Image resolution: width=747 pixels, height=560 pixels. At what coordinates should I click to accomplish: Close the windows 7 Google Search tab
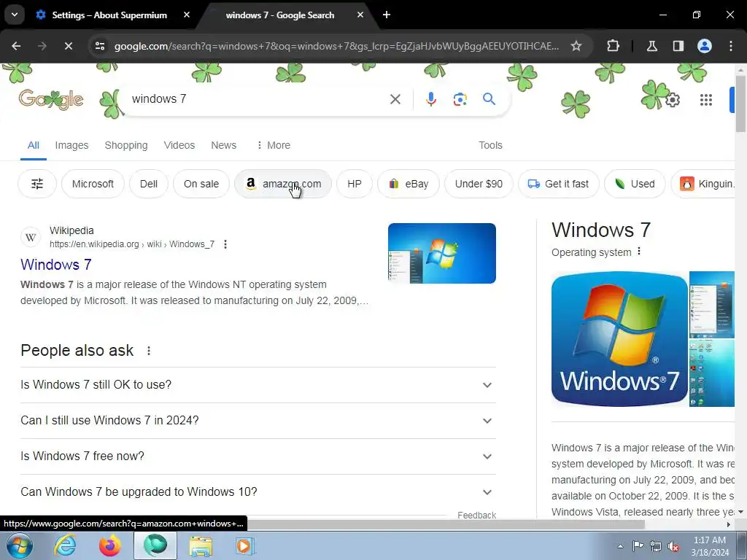[x=360, y=15]
